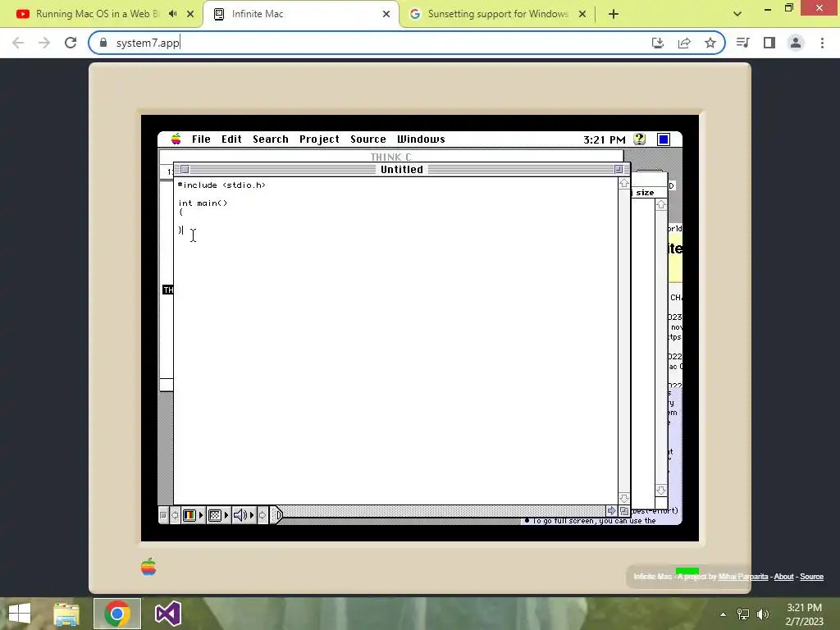Open the File menu in THINK C
This screenshot has height=630, width=840.
[201, 139]
